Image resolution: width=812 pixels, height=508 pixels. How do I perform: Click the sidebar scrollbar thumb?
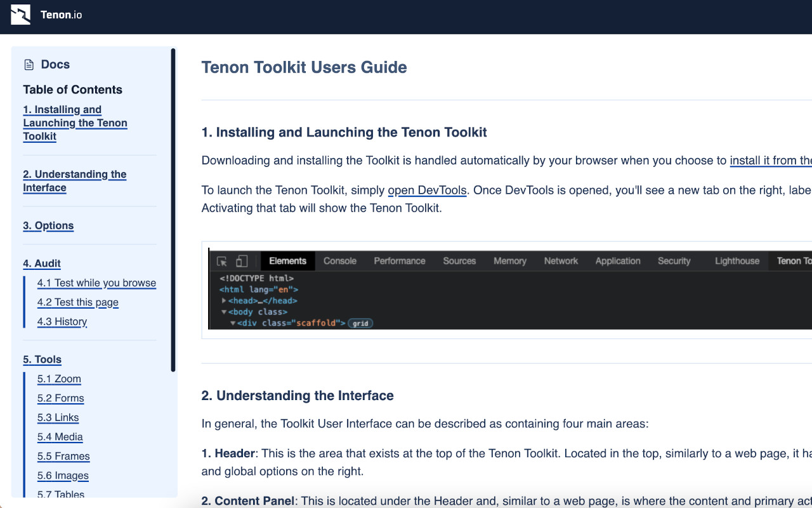[x=173, y=210]
